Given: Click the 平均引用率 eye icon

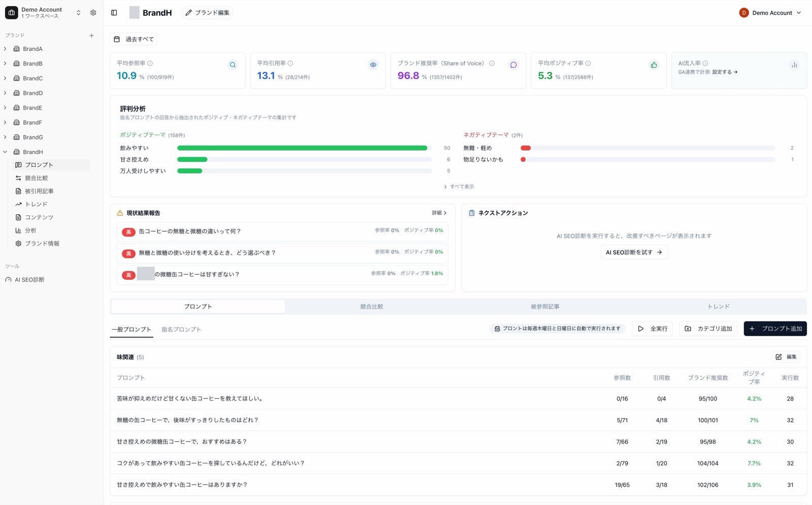Looking at the screenshot, I should 373,65.
